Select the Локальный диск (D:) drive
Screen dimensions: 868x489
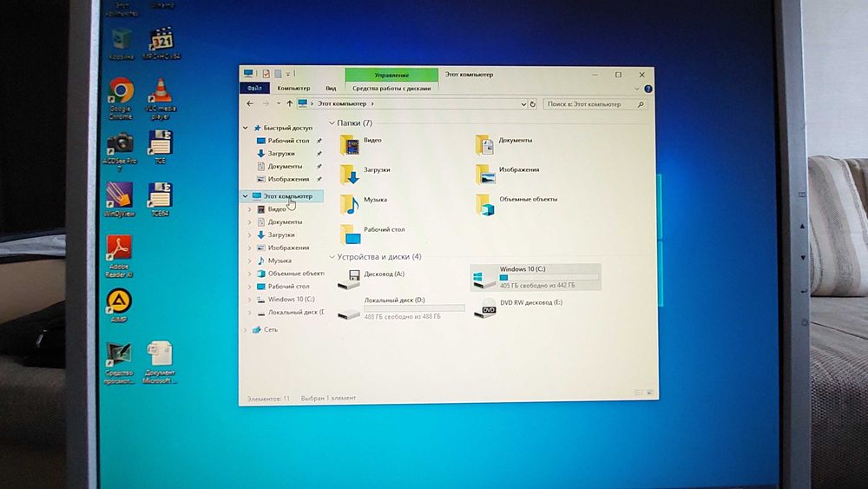point(401,308)
